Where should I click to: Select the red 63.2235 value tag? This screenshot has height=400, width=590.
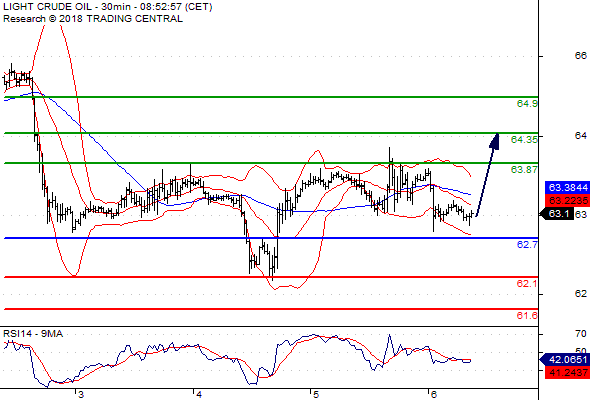[567, 200]
